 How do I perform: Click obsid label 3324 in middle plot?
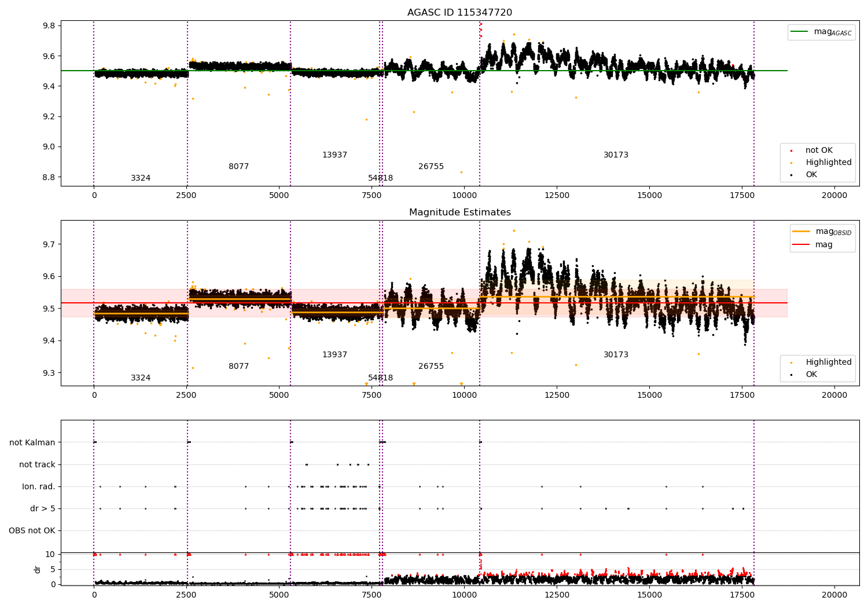coord(141,378)
